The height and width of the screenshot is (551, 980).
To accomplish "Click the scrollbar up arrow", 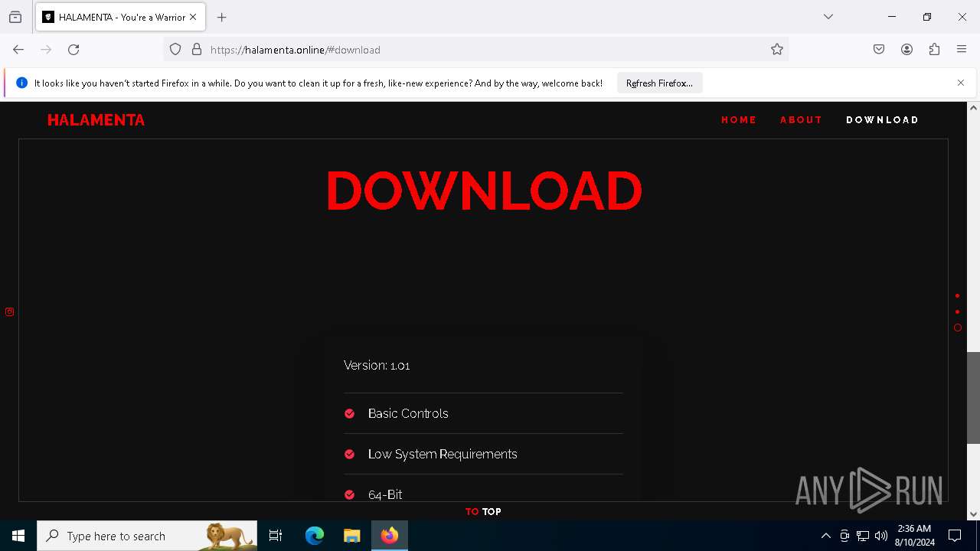I will click(x=973, y=108).
